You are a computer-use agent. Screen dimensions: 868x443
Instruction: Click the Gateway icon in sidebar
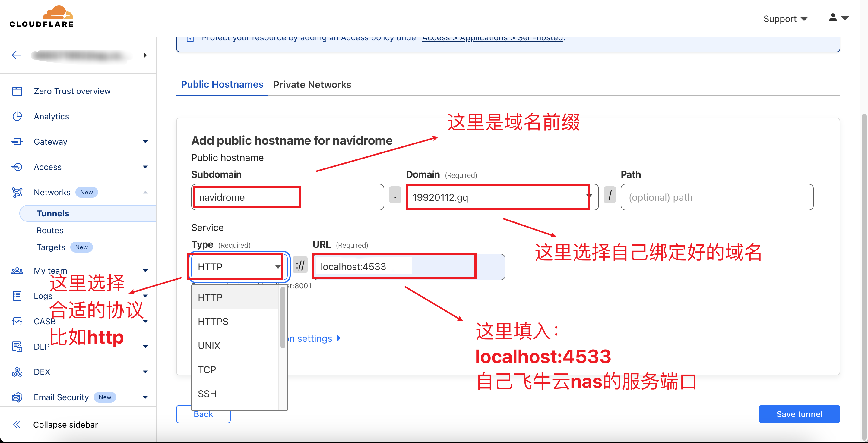coord(17,142)
